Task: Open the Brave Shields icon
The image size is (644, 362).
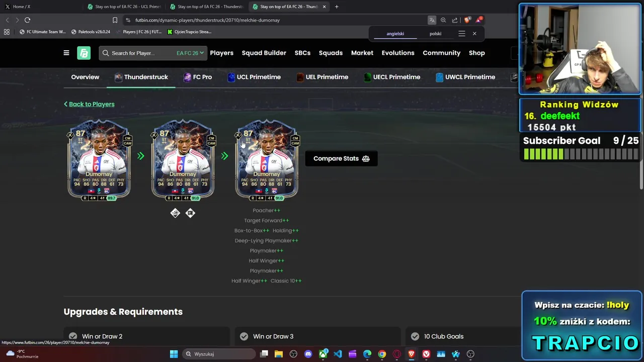Action: click(466, 20)
